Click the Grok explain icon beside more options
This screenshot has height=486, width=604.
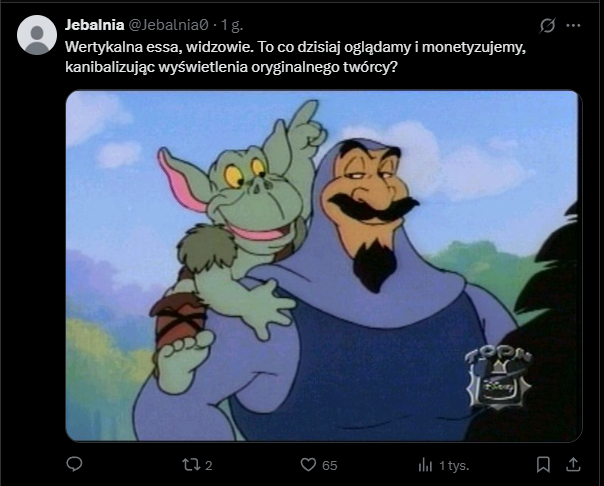point(547,26)
